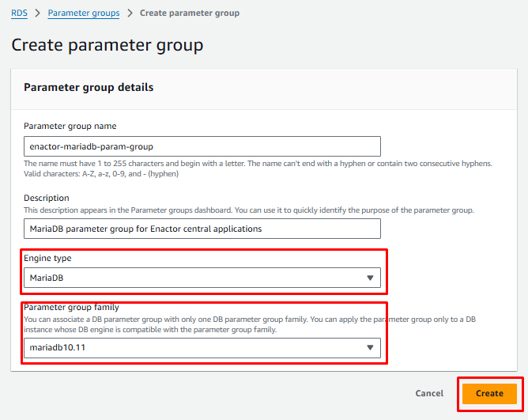Click the Parameter group name label
This screenshot has height=420, width=528.
(x=70, y=126)
